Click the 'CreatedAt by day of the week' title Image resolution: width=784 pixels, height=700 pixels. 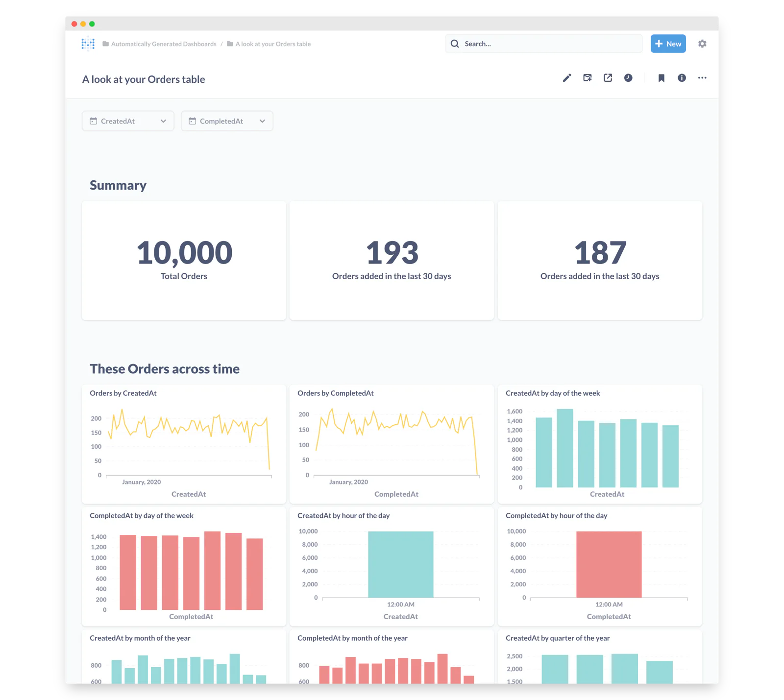click(553, 393)
